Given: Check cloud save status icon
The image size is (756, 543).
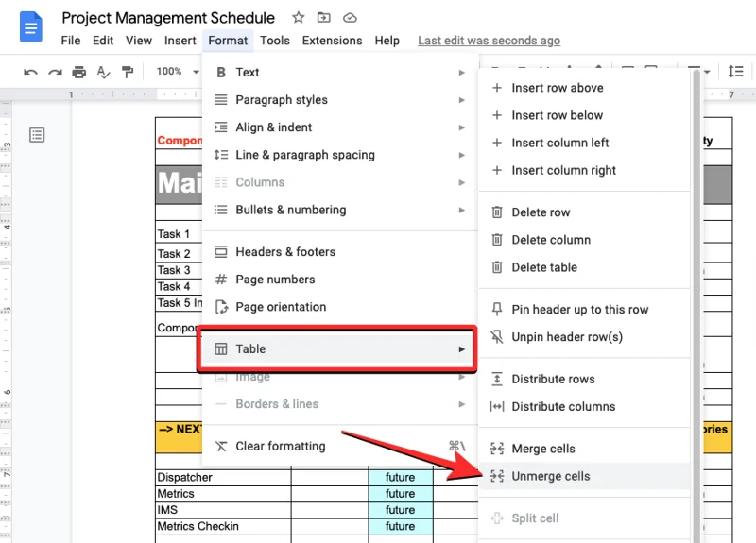Looking at the screenshot, I should 350,18.
